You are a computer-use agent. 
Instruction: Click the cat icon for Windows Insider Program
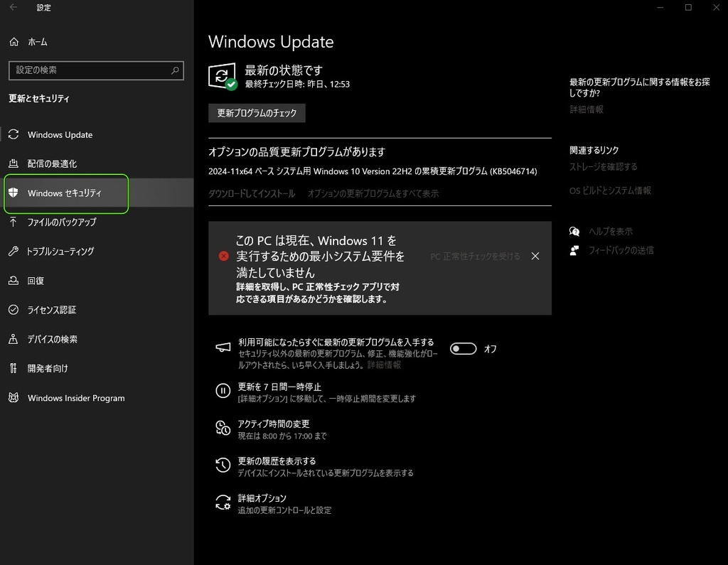point(14,398)
